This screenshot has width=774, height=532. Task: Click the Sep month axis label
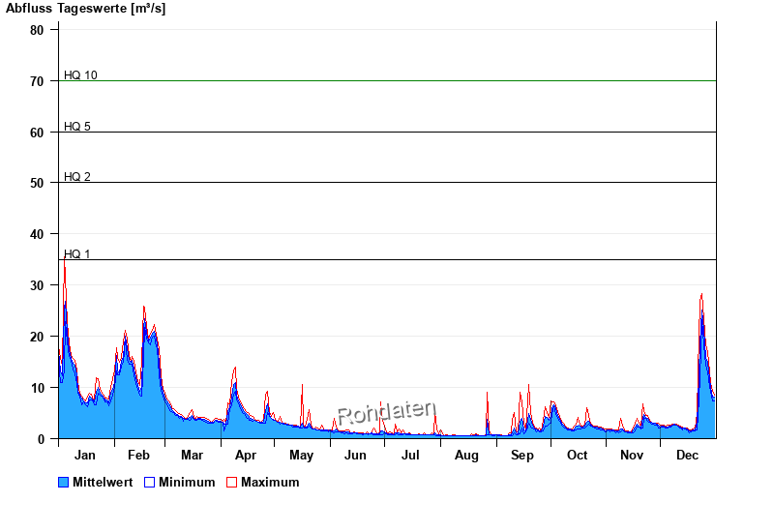click(x=521, y=456)
